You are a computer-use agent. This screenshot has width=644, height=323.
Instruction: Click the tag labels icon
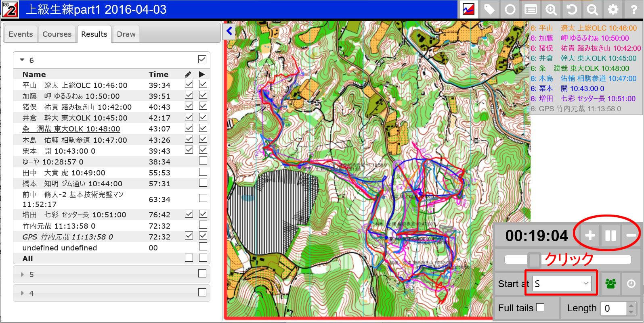(x=489, y=9)
